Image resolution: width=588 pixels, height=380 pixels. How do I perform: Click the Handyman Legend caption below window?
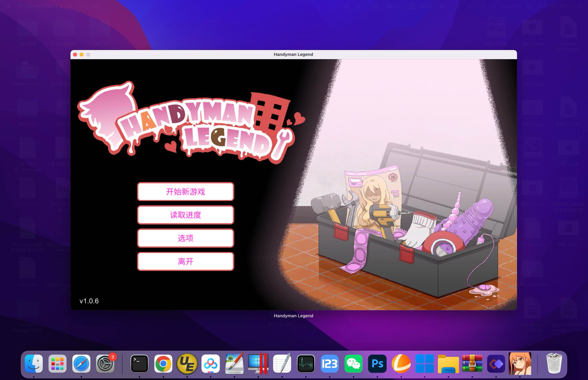click(294, 316)
